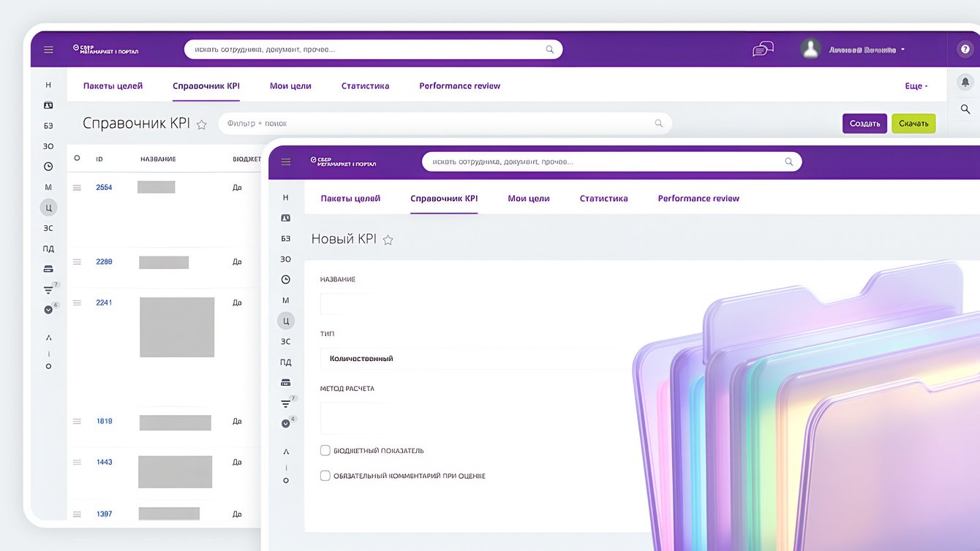
Task: Star the Новый KPI page as favorite
Action: tap(388, 240)
